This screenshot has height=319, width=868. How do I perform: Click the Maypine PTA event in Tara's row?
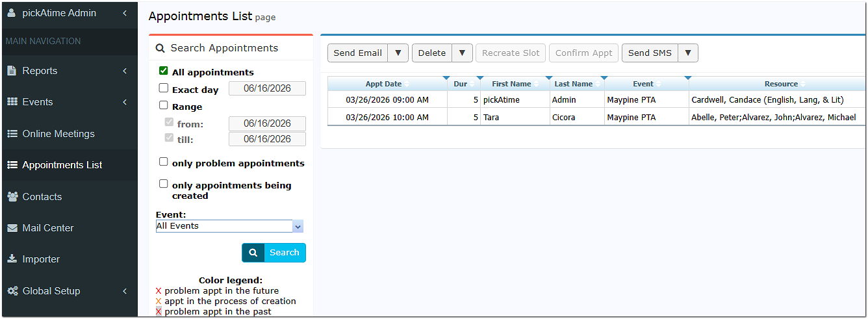pyautogui.click(x=646, y=118)
